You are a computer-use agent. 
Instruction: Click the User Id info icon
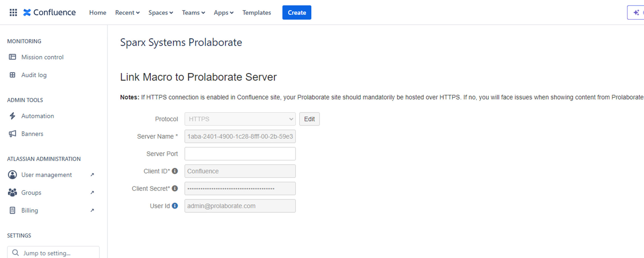[175, 206]
